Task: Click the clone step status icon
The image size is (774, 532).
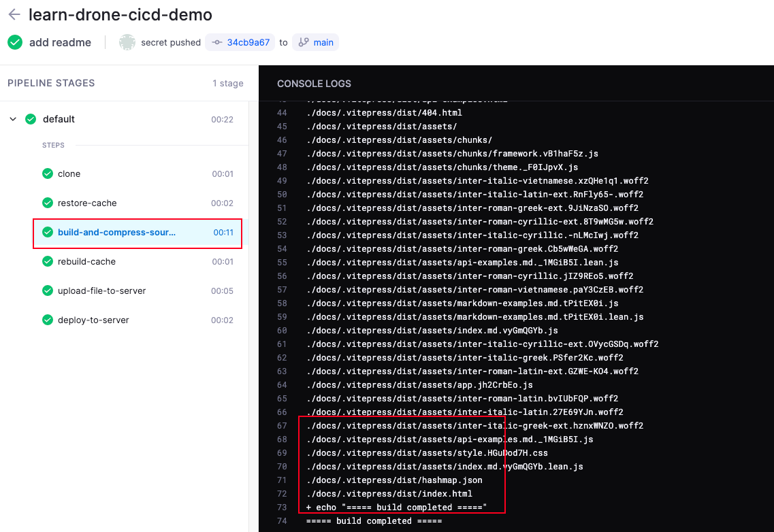Action: click(x=48, y=173)
